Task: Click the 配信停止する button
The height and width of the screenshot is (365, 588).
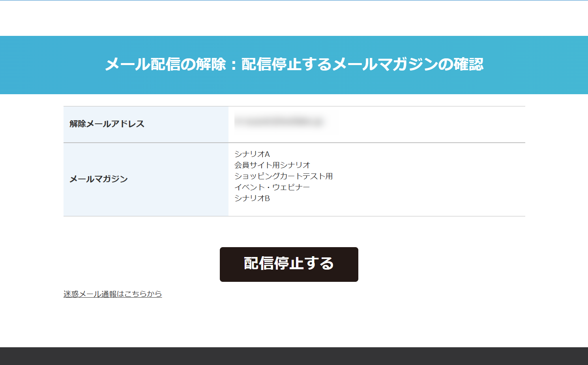Action: point(289,264)
